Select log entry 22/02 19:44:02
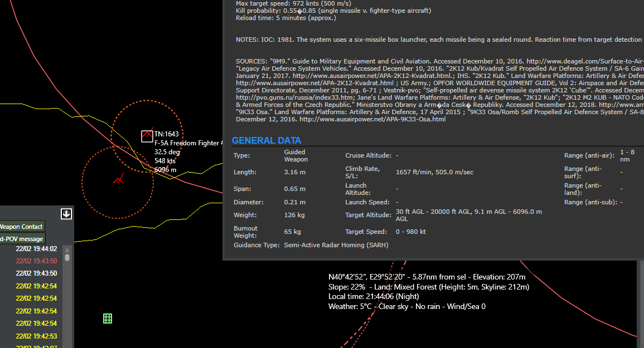644x348 pixels. pos(36,249)
